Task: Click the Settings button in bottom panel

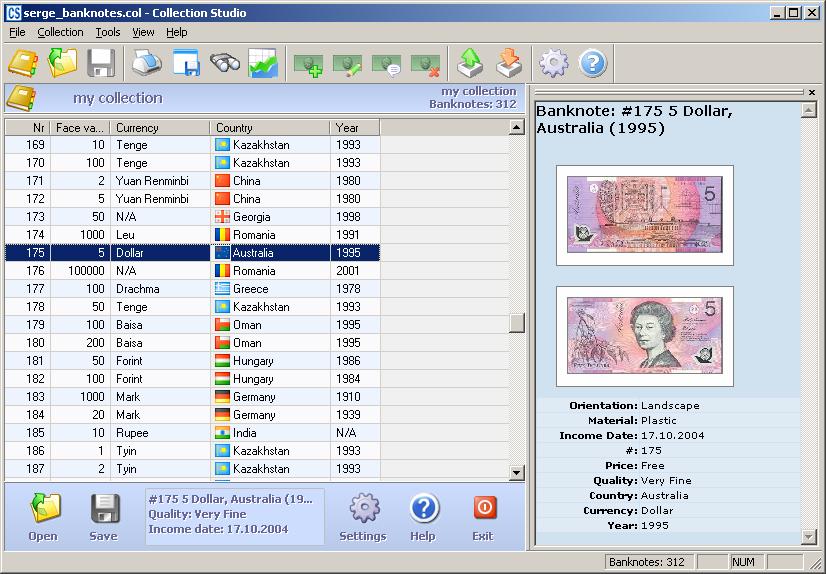Action: 363,517
